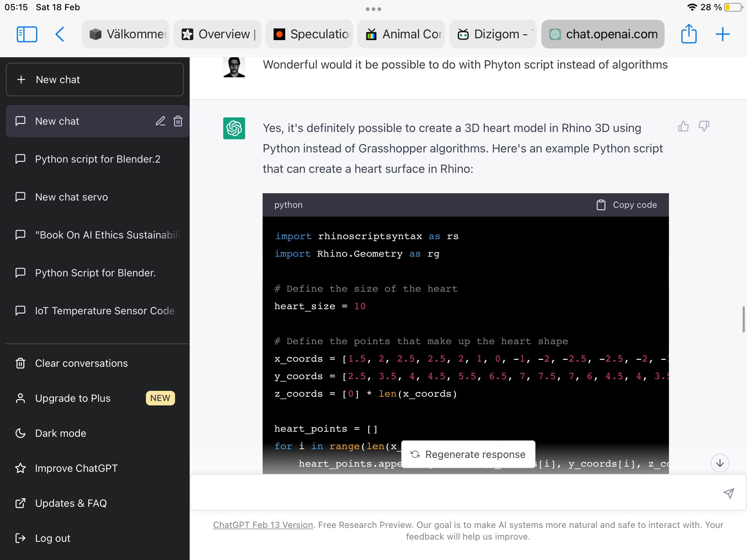The height and width of the screenshot is (560, 747).
Task: Switch to the Overview tab
Action: click(x=218, y=34)
